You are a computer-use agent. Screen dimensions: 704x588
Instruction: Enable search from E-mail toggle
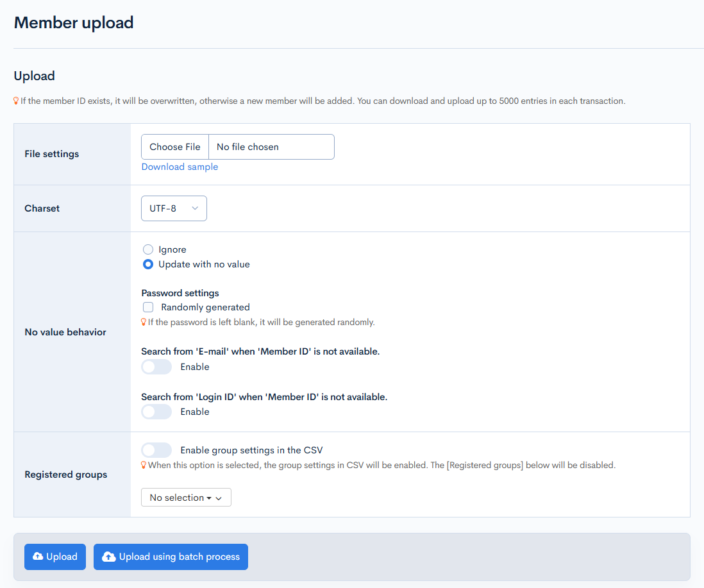[x=156, y=367]
